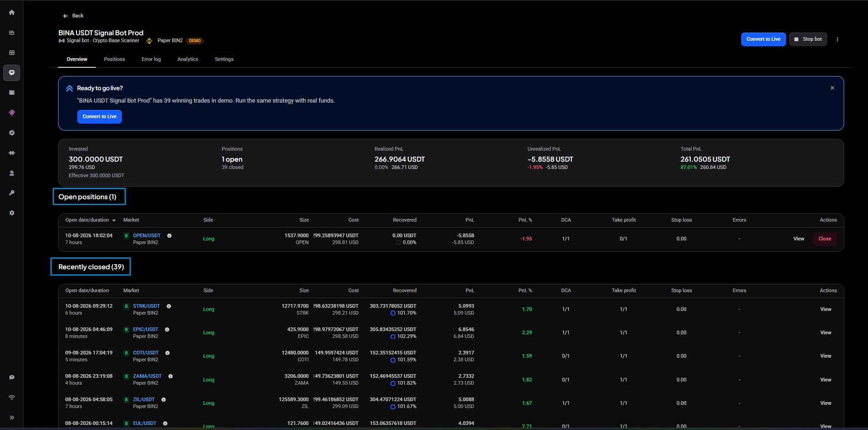This screenshot has height=430, width=868.
Task: Click info icon next to ZIL/USDT
Action: click(x=164, y=400)
